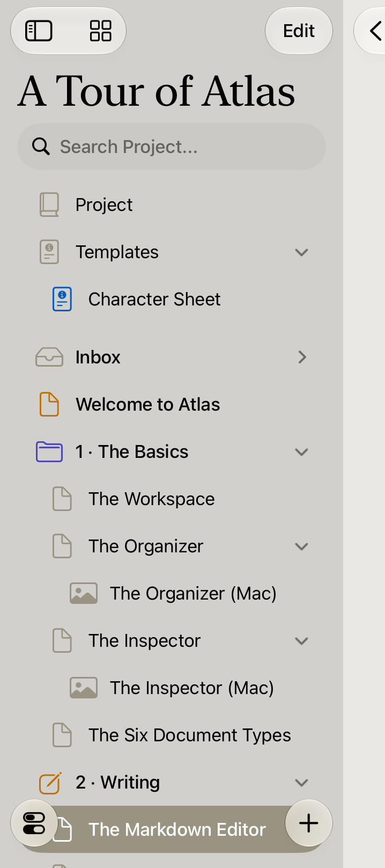Viewport: 385px width, 868px height.
Task: Click The Workspace document icon
Action: (62, 499)
